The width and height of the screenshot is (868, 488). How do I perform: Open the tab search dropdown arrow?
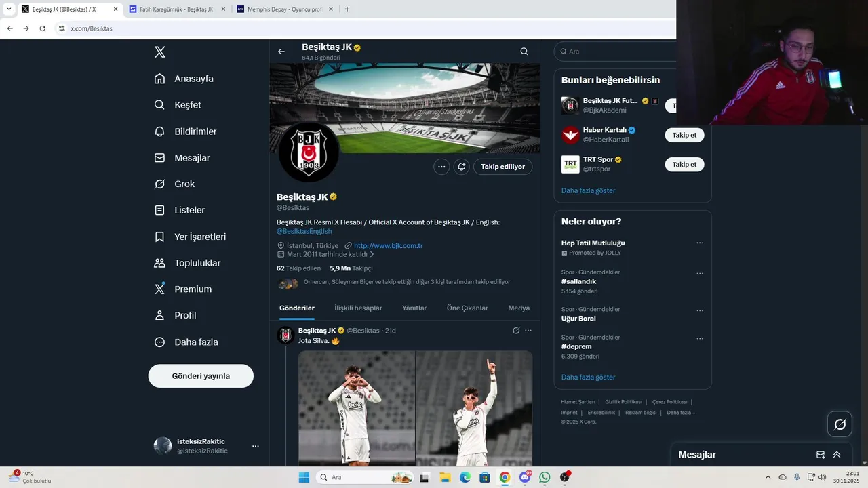[x=9, y=9]
